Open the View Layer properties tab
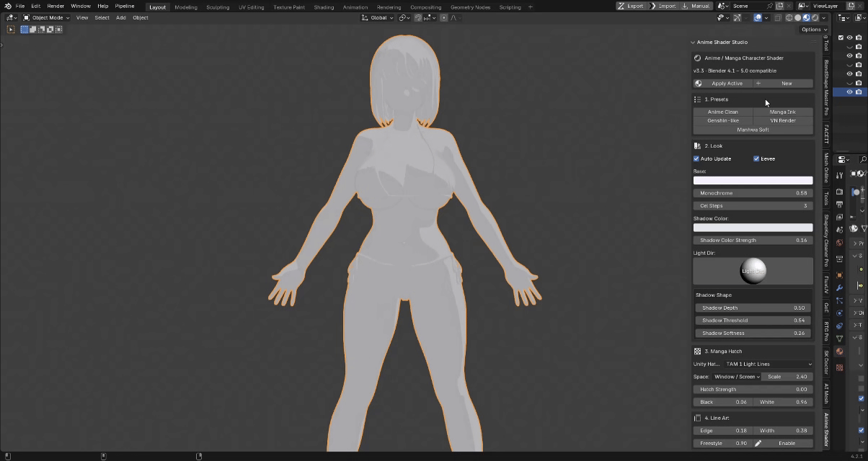The height and width of the screenshot is (461, 868). click(x=839, y=217)
